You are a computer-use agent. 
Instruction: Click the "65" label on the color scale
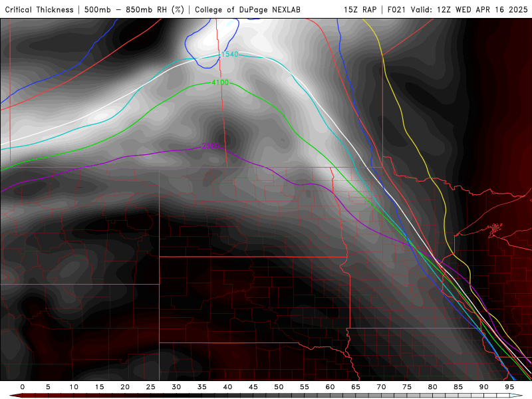coord(356,387)
